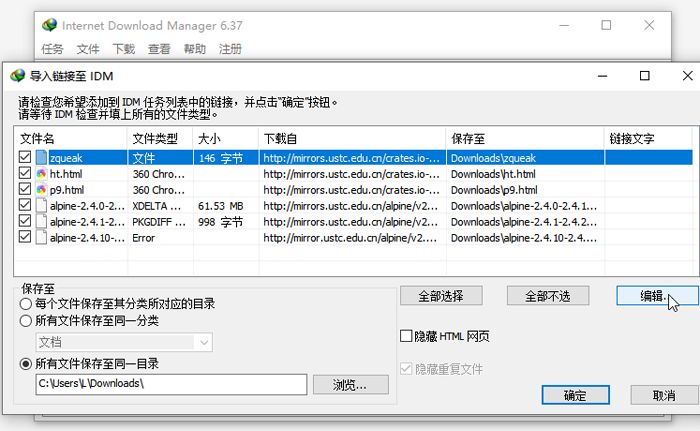700x431 pixels.
Task: Select 每个文件保存至其分类所对应的目录 option
Action: [x=26, y=304]
